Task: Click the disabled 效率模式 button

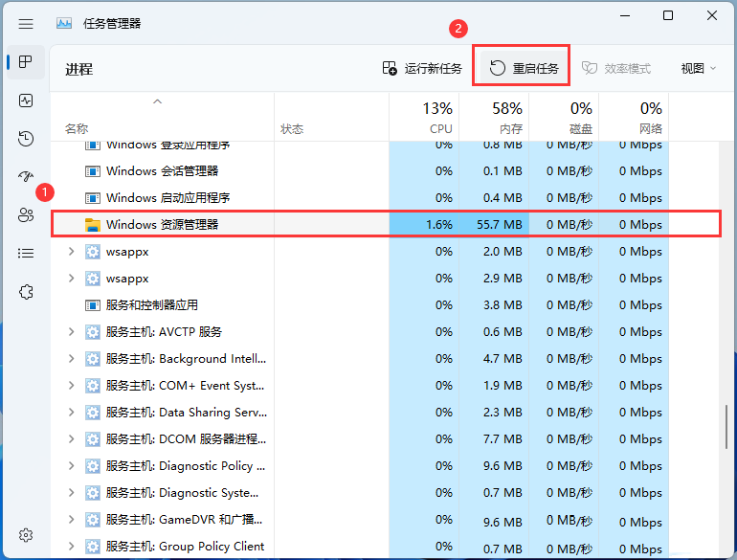Action: click(x=616, y=69)
